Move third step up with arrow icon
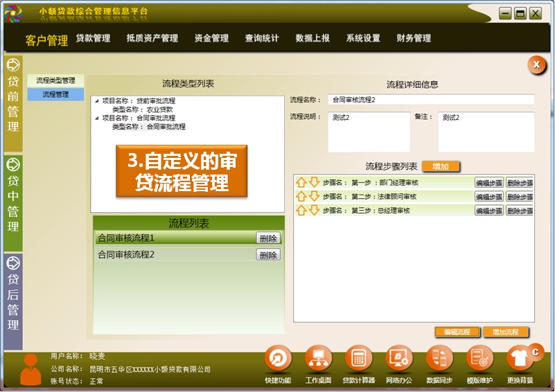This screenshot has width=555, height=392. point(301,211)
